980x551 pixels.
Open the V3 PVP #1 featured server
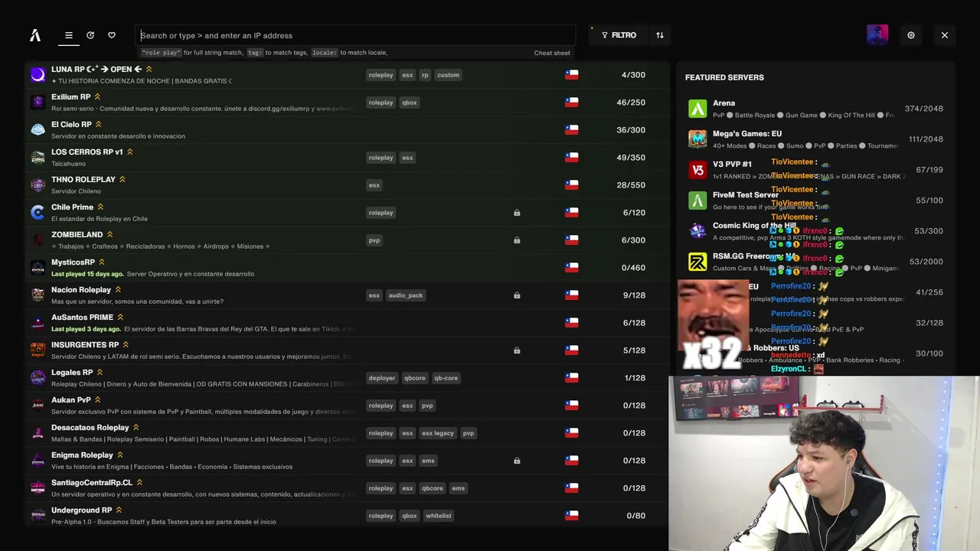[816, 170]
